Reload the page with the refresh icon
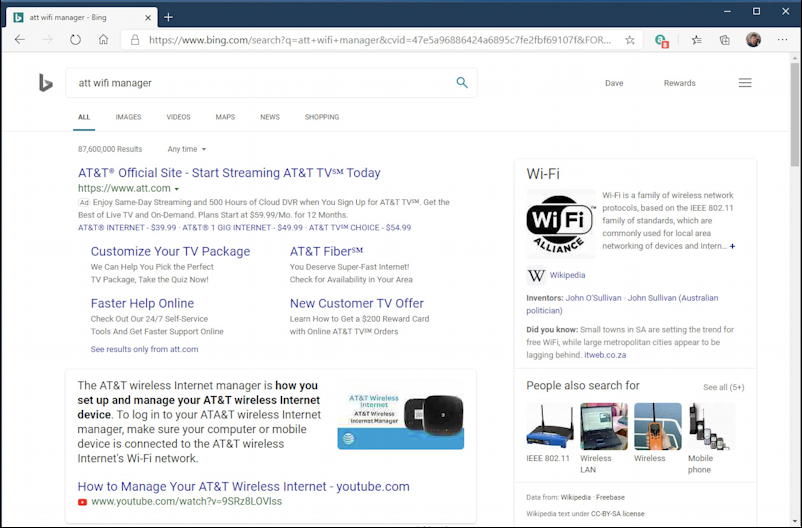Viewport: 802px width, 528px height. tap(75, 40)
